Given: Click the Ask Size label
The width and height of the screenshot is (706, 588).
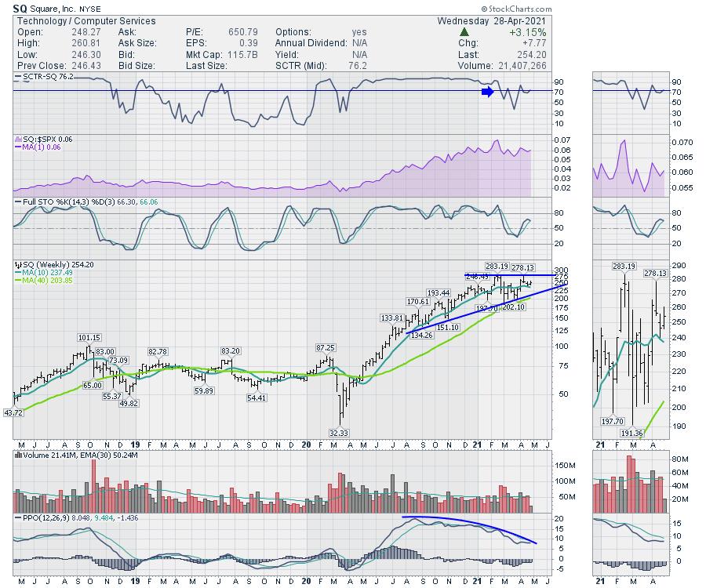Looking at the screenshot, I should click(137, 43).
